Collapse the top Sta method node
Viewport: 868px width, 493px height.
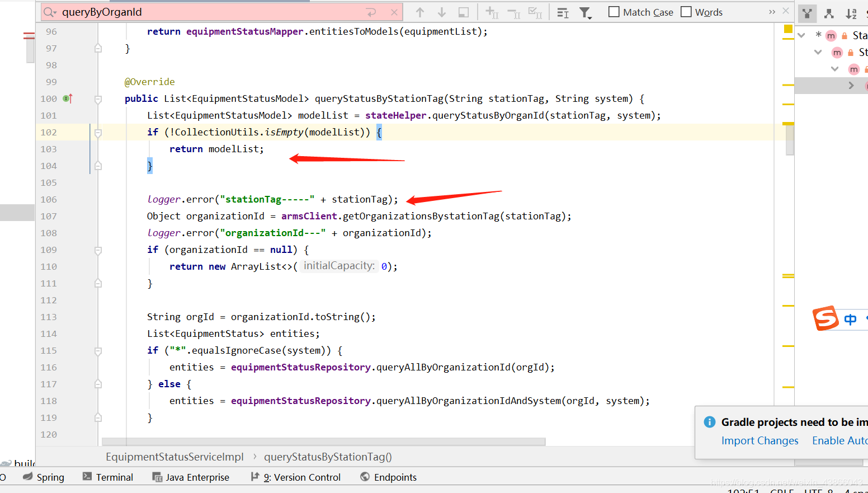click(x=801, y=35)
